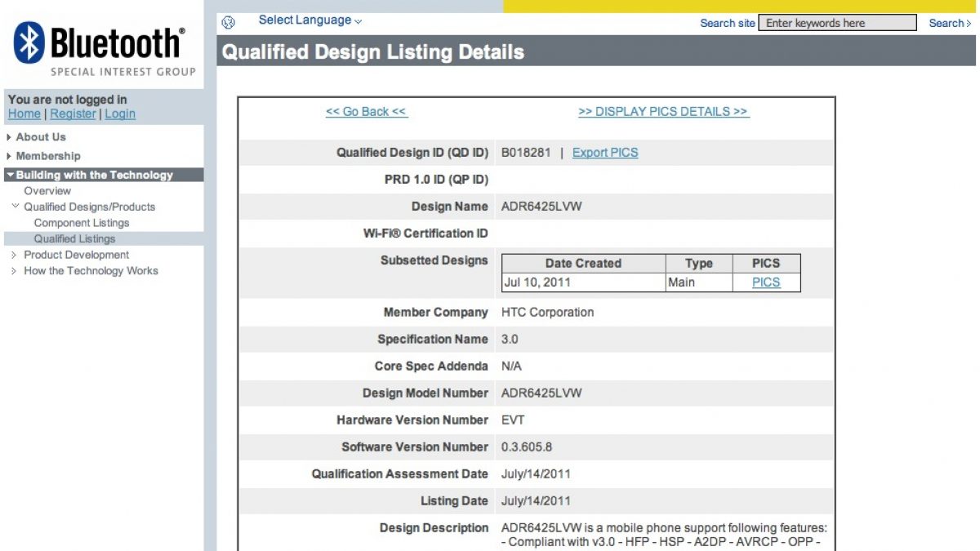Select Qualified Listings in sidebar

pos(74,239)
